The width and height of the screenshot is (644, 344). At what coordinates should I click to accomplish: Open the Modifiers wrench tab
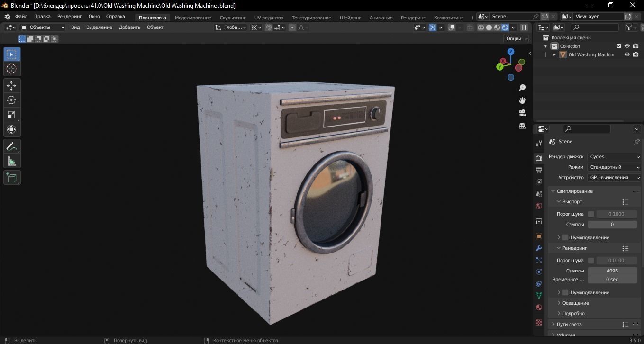point(539,248)
